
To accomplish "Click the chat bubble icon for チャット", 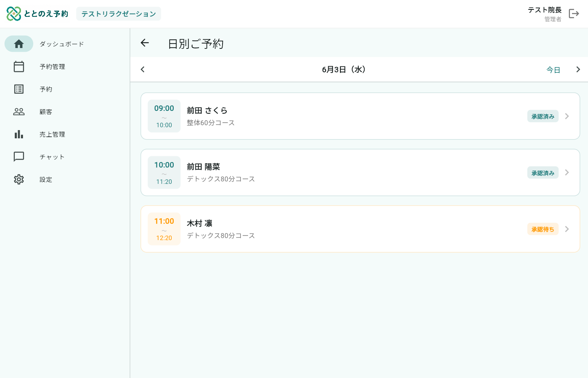I will pos(19,157).
